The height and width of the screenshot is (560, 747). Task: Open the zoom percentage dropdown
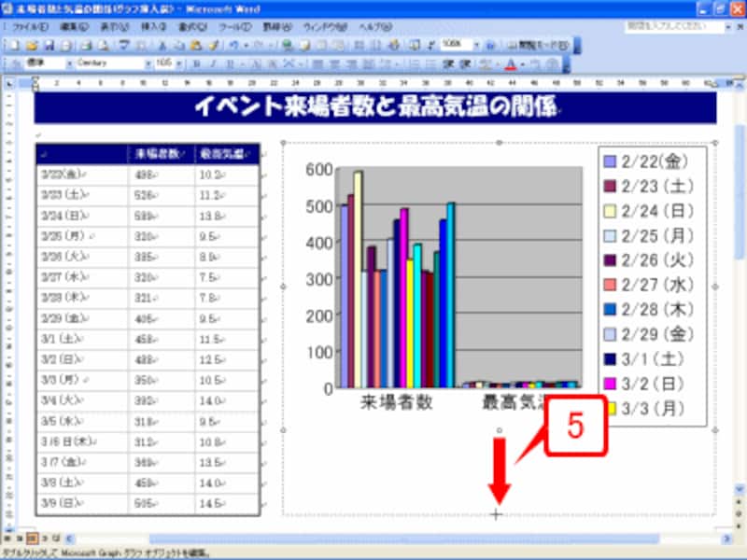click(477, 45)
